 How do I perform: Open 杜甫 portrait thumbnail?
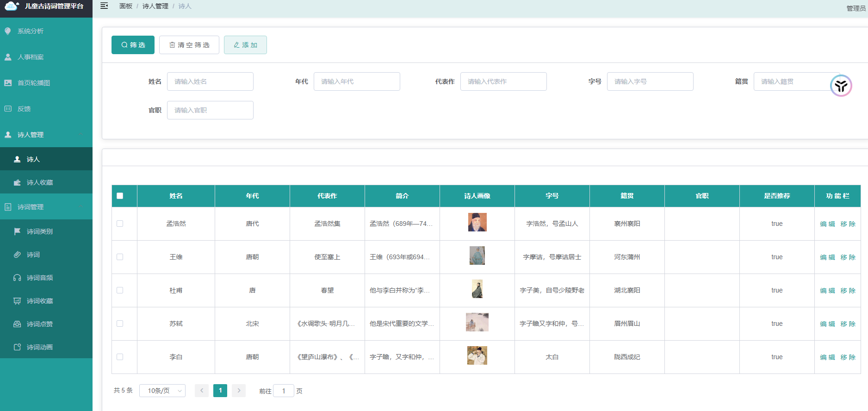click(477, 289)
